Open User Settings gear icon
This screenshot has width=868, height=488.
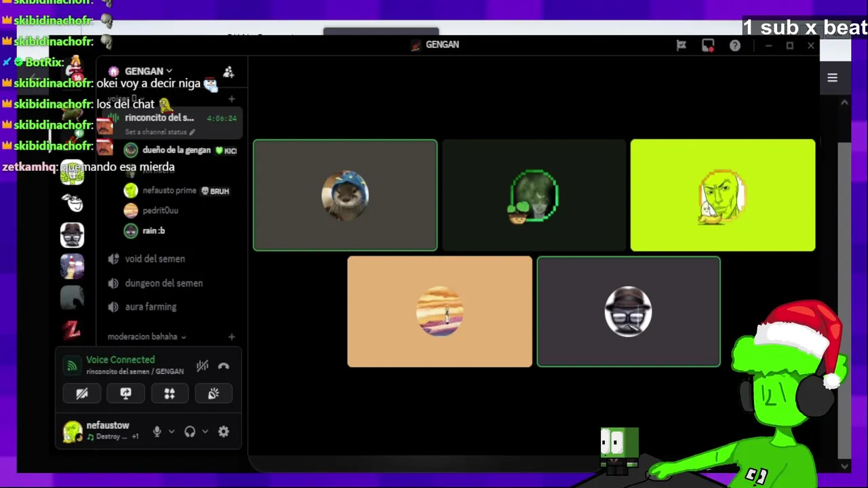click(224, 432)
